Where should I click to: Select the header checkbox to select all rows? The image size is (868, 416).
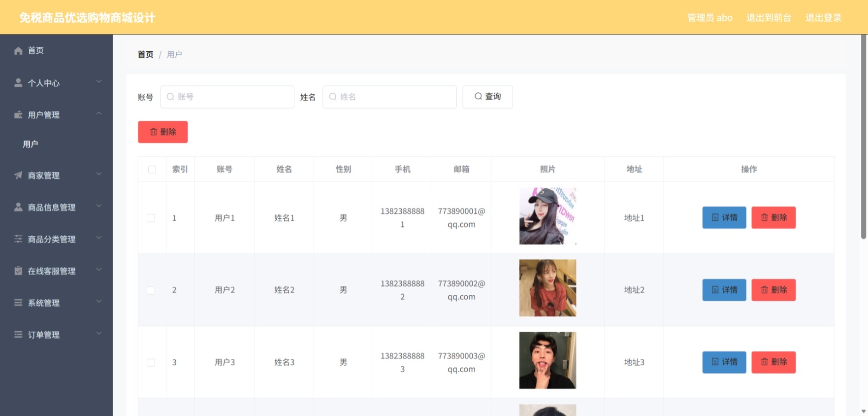point(152,170)
